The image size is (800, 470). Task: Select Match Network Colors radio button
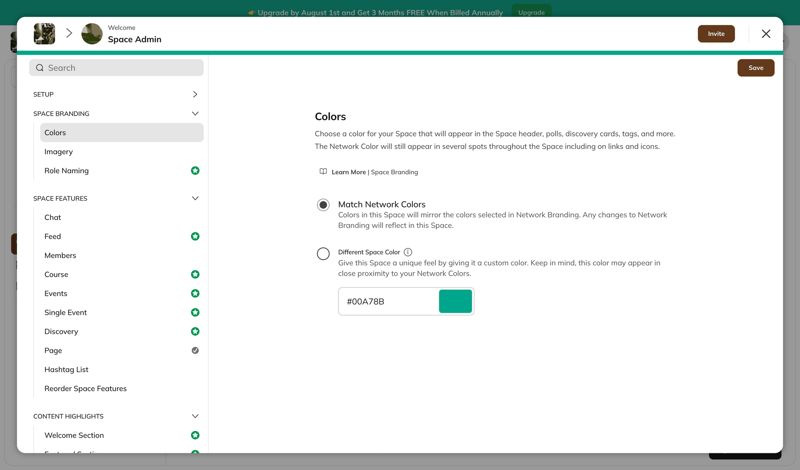[x=323, y=205]
